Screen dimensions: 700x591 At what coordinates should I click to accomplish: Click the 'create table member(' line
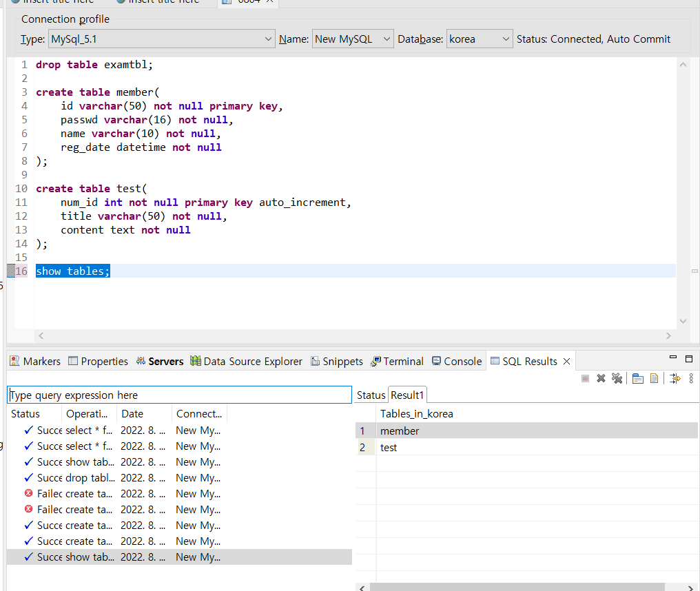[97, 92]
